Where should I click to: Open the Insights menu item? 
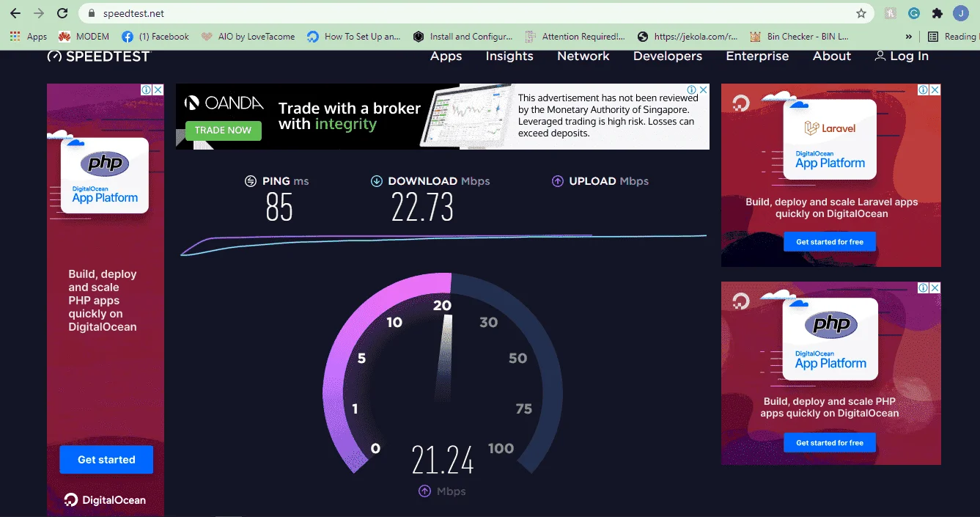coord(509,56)
